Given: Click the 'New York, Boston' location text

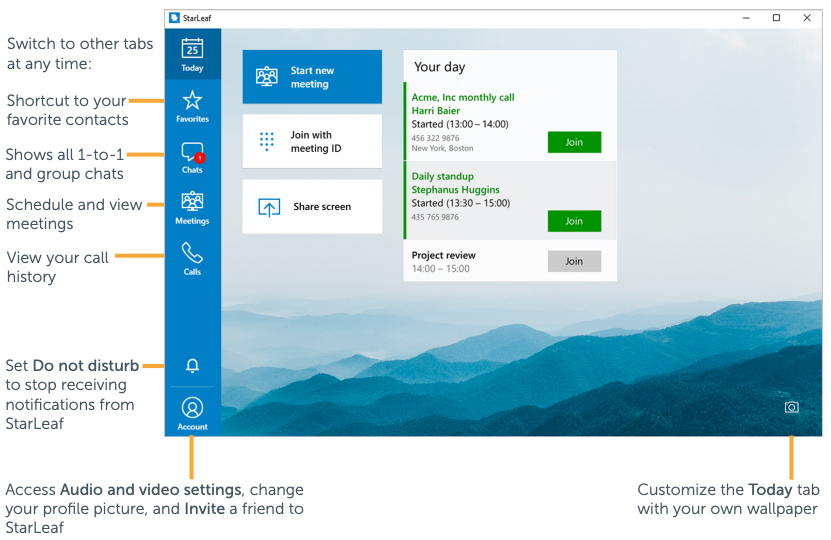Looking at the screenshot, I should (x=443, y=148).
